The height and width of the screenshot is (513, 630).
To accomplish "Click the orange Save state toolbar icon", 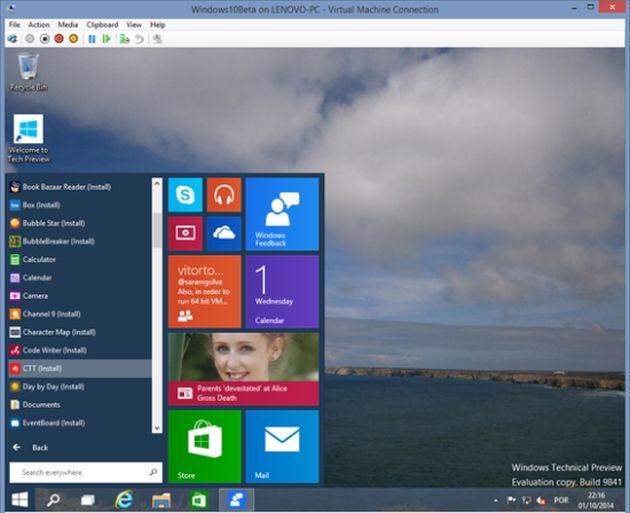I will (x=74, y=39).
